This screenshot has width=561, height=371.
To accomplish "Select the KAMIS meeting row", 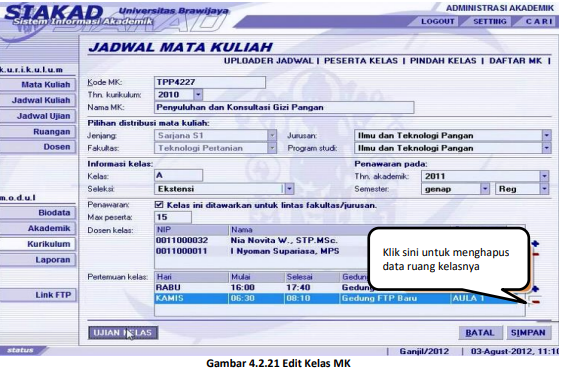I will [340, 298].
